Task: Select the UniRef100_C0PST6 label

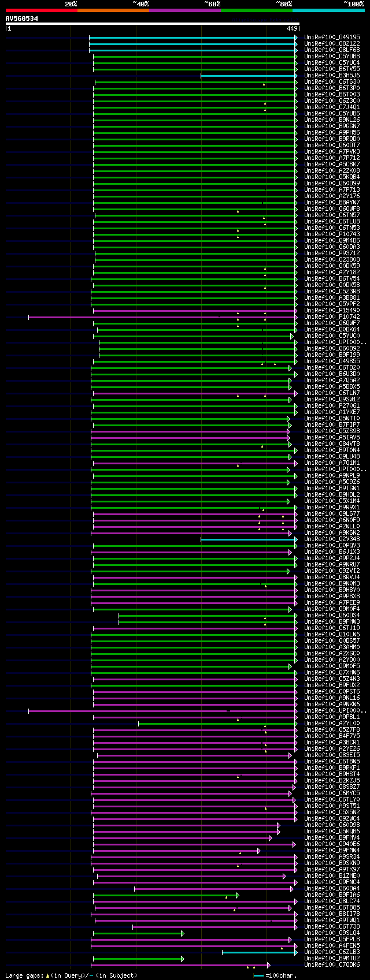Action: 332,691
